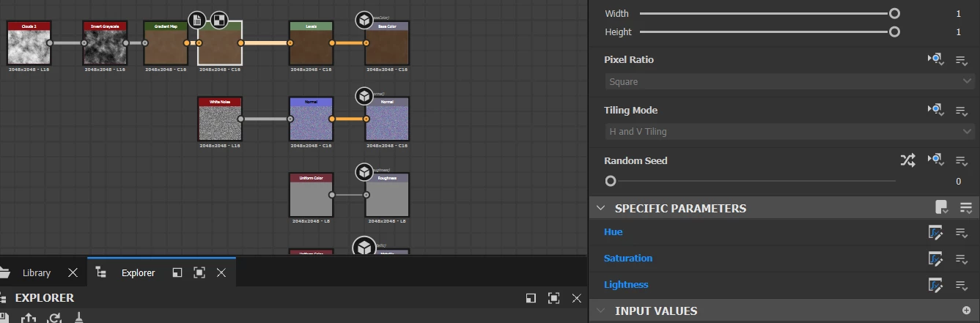Click the Hue parameter label
The width and height of the screenshot is (980, 323).
pos(613,232)
